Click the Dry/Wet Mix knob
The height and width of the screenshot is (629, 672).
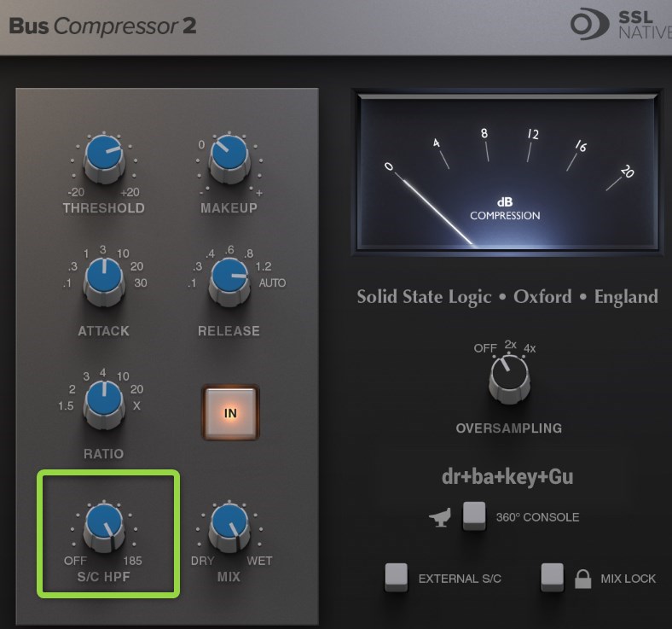229,525
